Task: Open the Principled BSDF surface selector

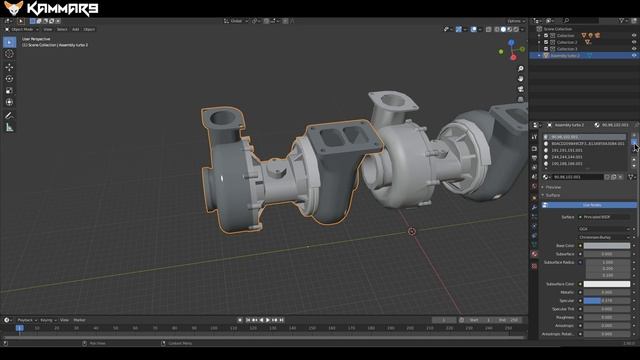Action: click(604, 217)
